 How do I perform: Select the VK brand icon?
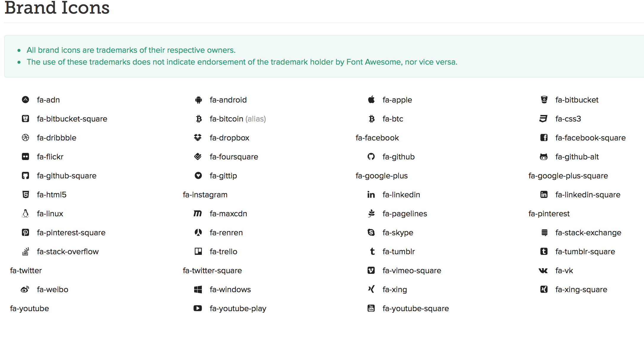pyautogui.click(x=544, y=270)
